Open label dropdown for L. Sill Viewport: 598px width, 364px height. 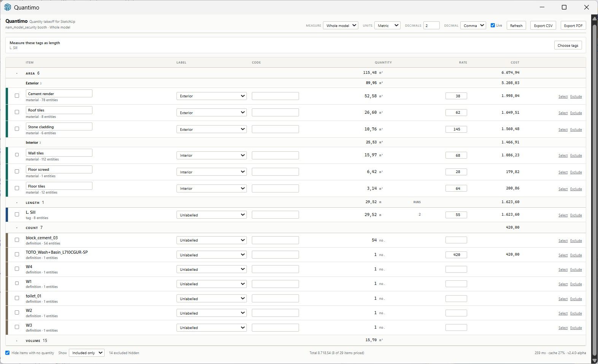[212, 215]
